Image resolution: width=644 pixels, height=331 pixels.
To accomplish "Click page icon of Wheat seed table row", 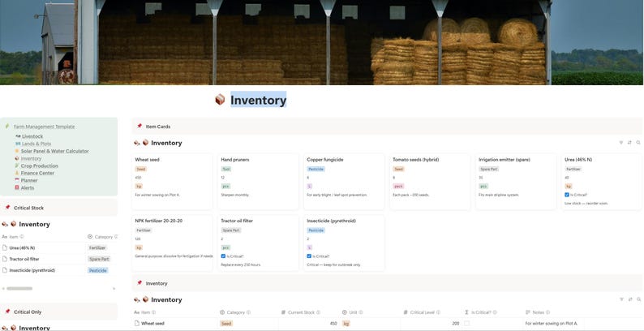I will [137, 324].
